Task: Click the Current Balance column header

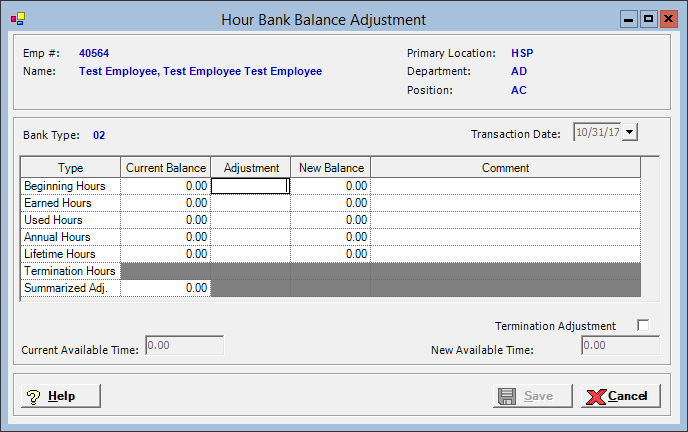Action: pyautogui.click(x=166, y=168)
